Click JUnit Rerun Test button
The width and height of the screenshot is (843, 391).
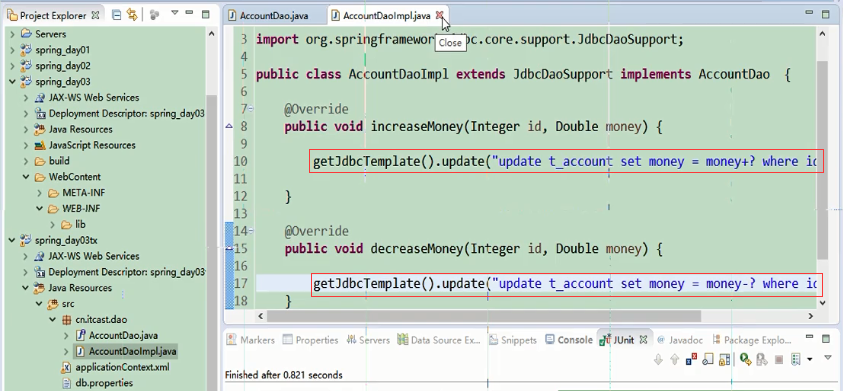pos(745,359)
